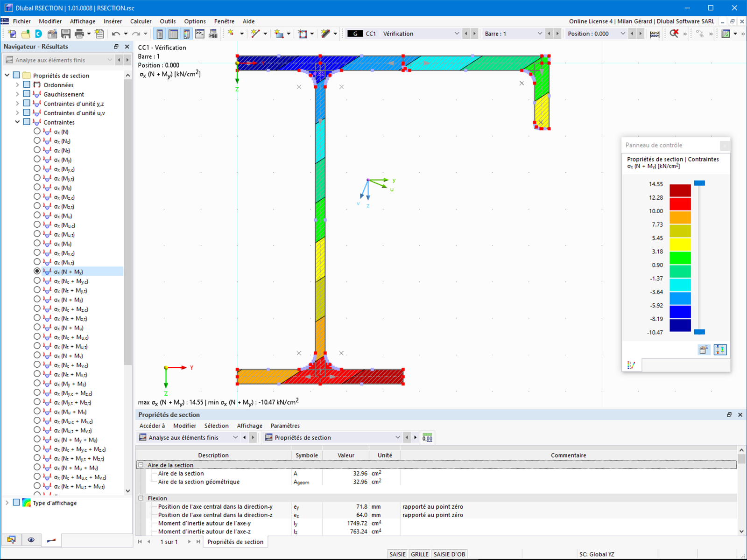Open the Fichier menu

pos(21,21)
